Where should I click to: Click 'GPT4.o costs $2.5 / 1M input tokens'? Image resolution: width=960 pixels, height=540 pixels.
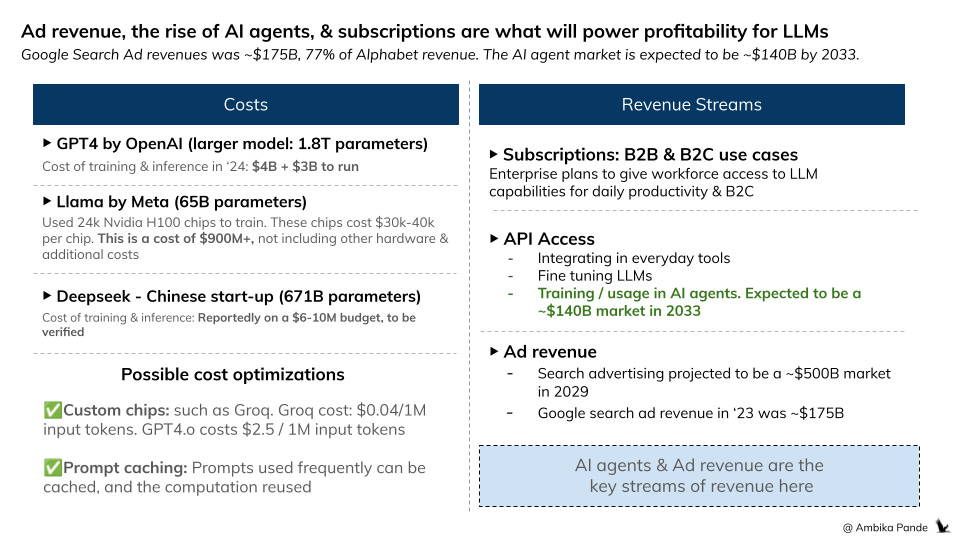(x=273, y=430)
